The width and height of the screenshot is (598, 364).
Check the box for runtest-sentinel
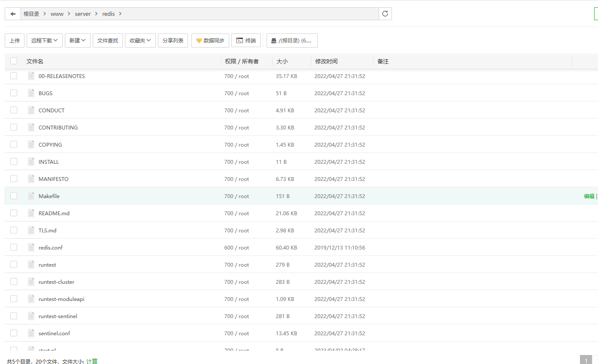14,316
